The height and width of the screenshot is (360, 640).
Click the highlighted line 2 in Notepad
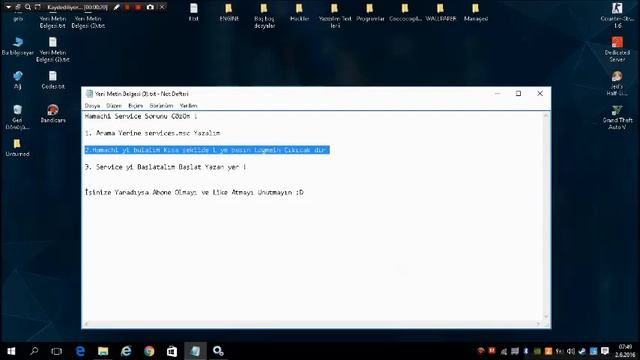[207, 150]
